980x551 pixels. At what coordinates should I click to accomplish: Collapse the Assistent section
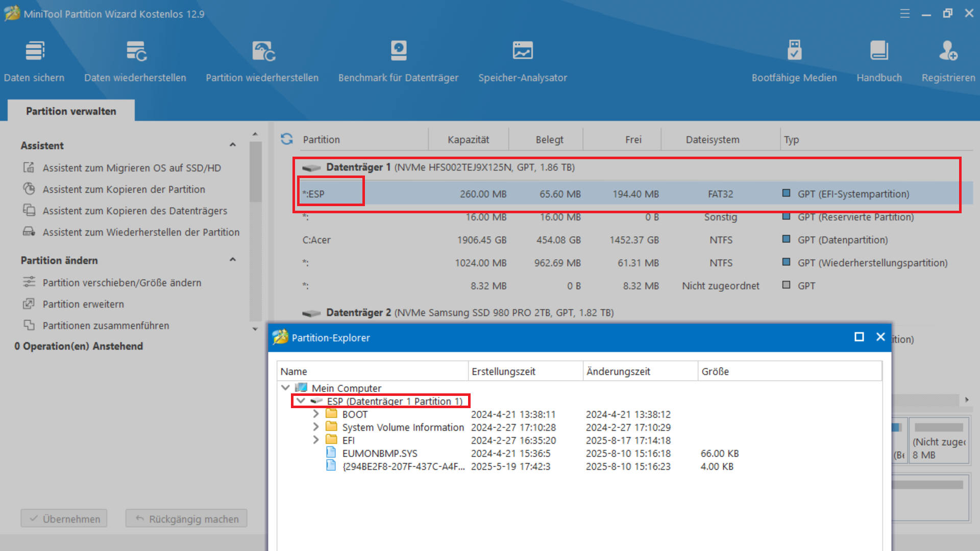[233, 145]
